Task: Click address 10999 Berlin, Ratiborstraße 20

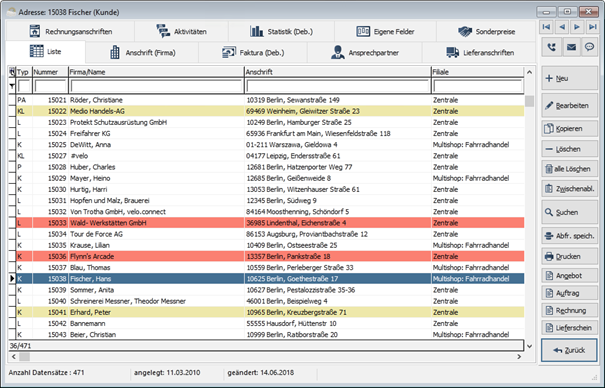Action: pyautogui.click(x=292, y=335)
